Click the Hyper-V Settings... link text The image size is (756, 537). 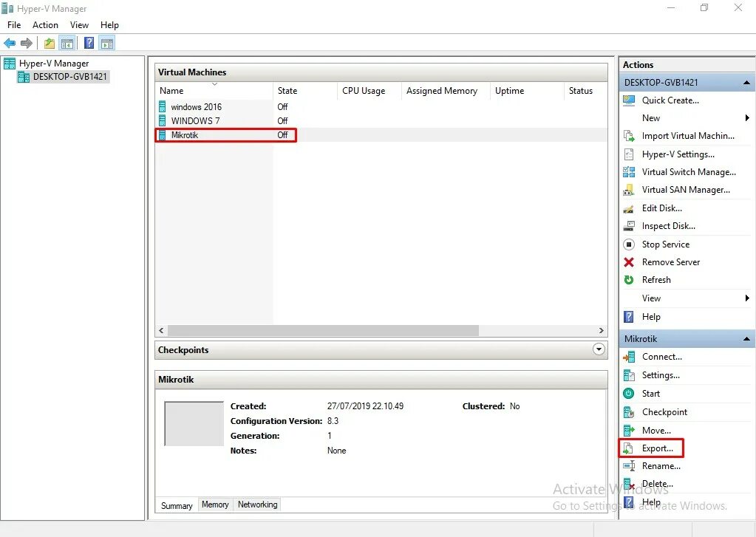(x=678, y=154)
